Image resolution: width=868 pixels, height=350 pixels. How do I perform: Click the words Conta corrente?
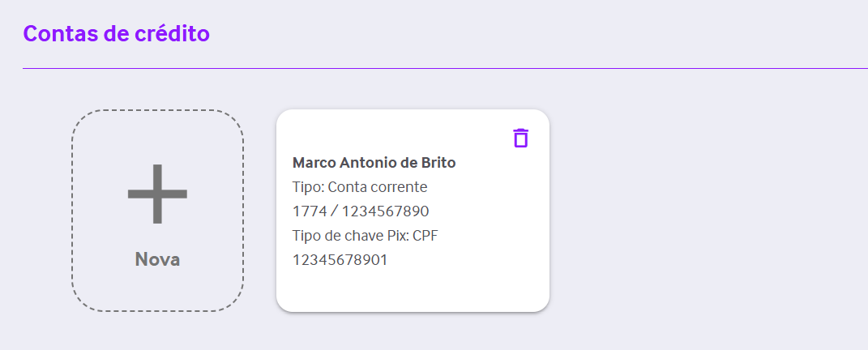378,187
